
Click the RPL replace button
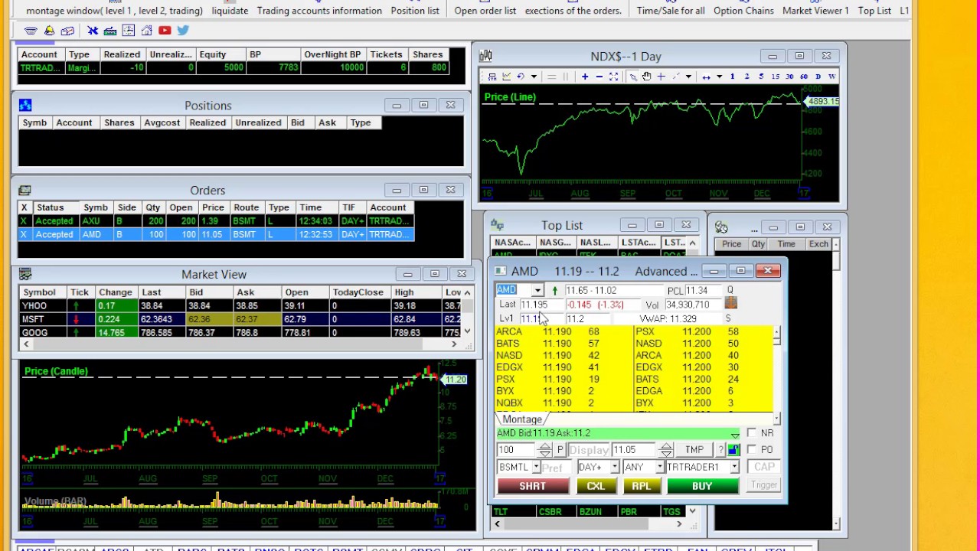coord(641,486)
